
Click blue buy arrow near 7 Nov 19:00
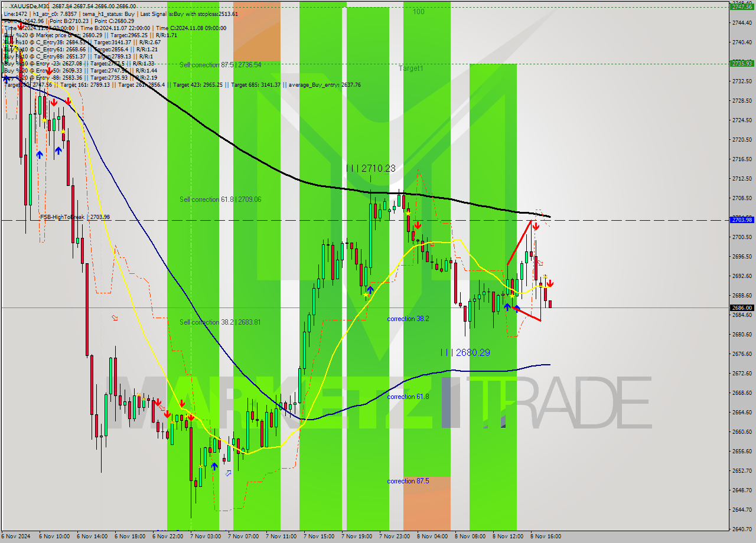point(370,290)
